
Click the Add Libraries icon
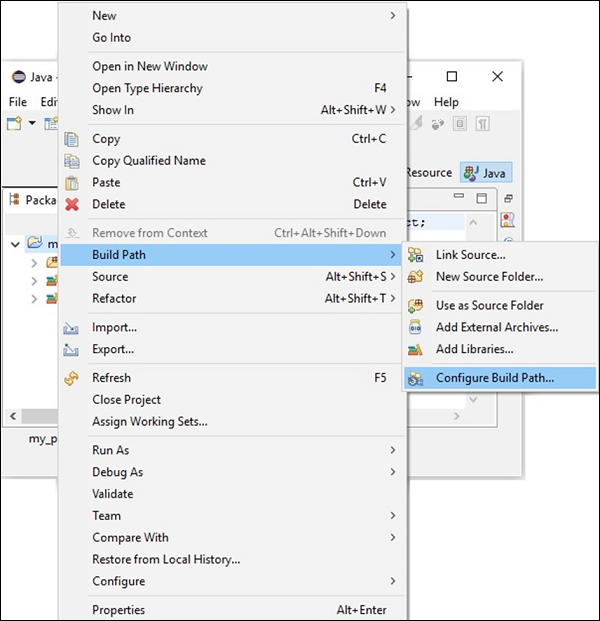pos(416,349)
